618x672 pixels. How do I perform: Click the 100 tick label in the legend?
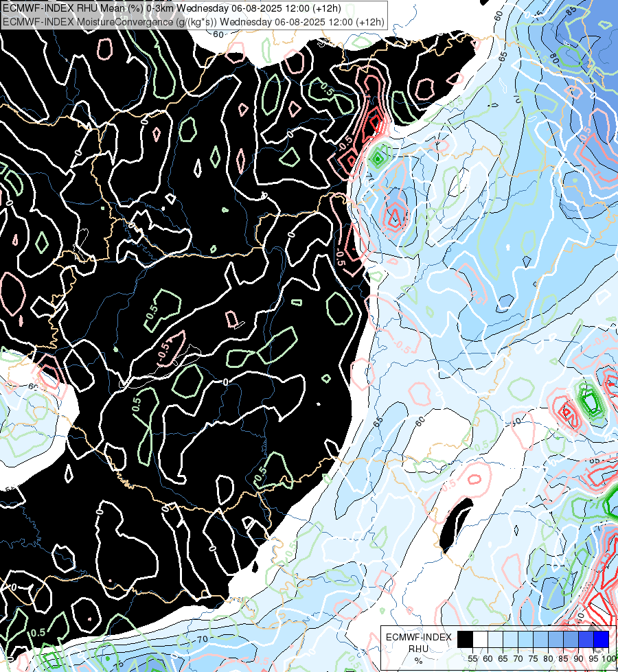pos(609,659)
